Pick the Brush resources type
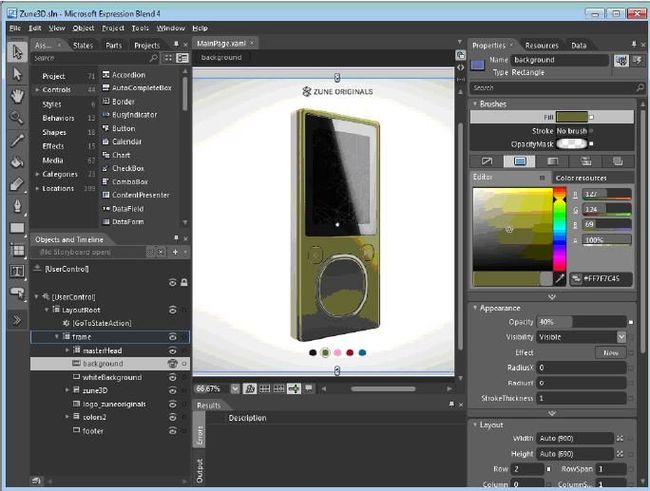This screenshot has width=650, height=491. (618, 161)
